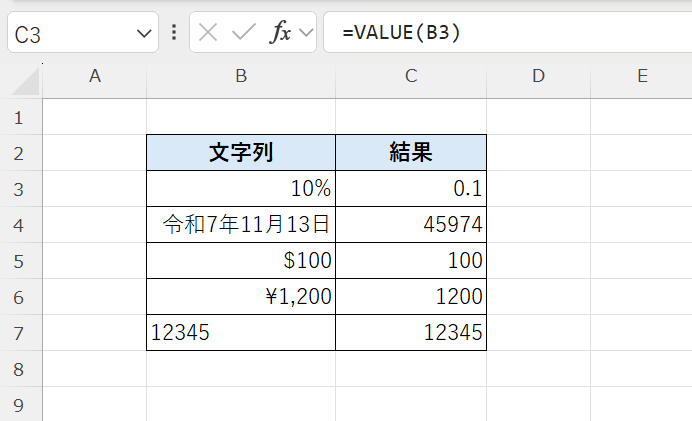
Task: Click the 結果 header cell
Action: pyautogui.click(x=411, y=153)
